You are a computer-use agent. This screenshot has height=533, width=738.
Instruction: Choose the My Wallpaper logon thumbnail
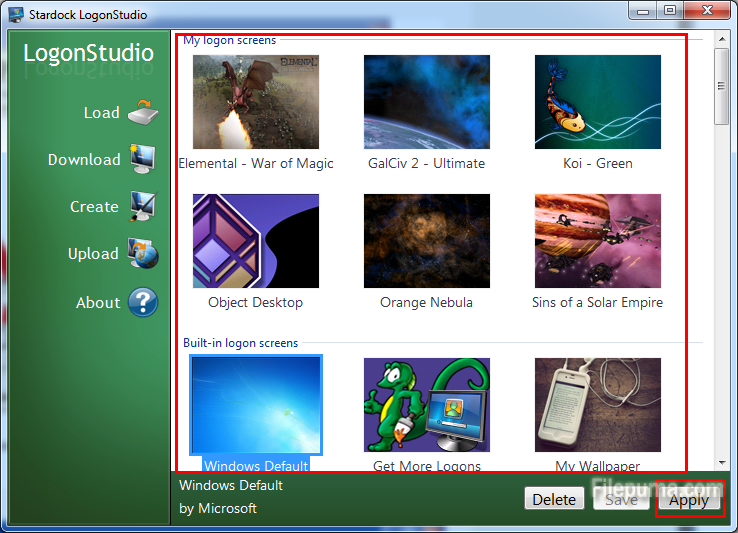[x=597, y=404]
